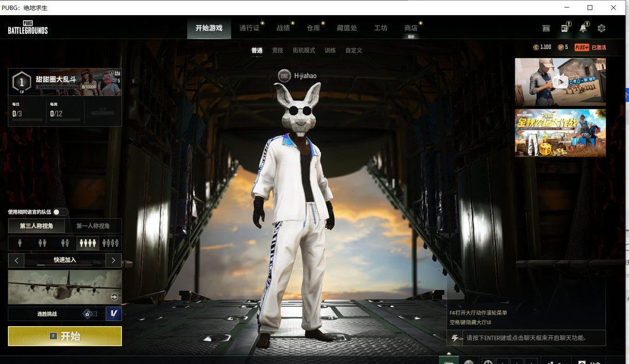Go to the next mode with the right arrow
Screen dimensions: 629x364
(x=114, y=260)
